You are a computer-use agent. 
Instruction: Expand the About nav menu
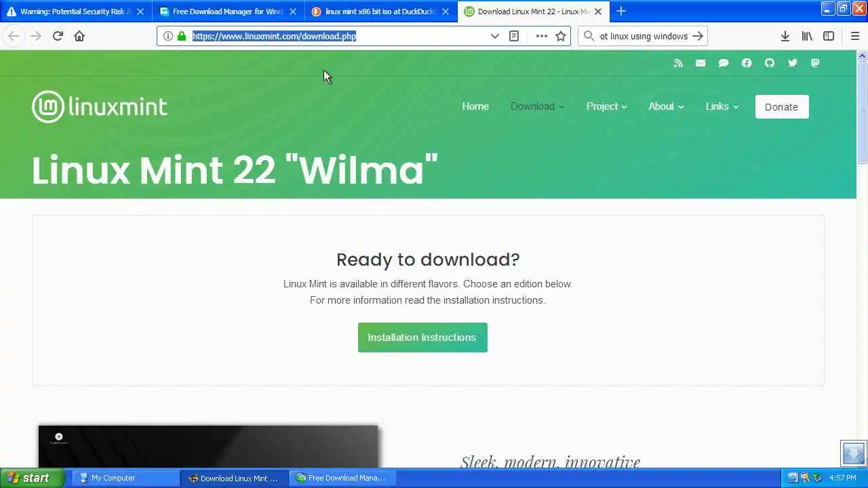pos(666,106)
